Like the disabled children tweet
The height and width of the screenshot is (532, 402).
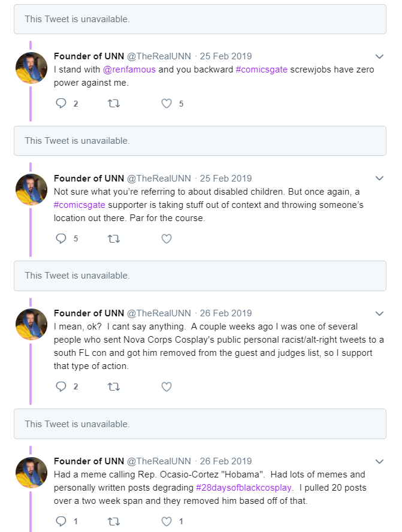pyautogui.click(x=166, y=239)
